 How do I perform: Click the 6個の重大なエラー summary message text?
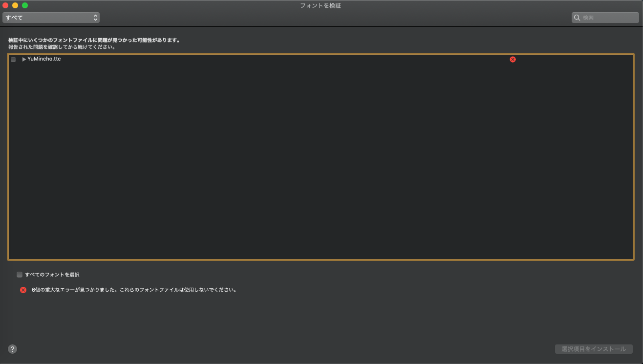(134, 290)
